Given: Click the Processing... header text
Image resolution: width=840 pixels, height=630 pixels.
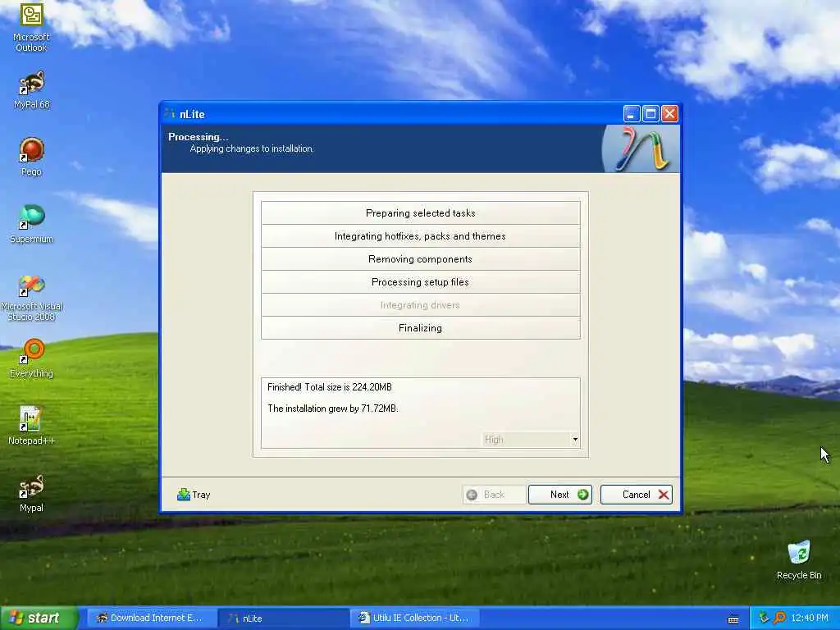Looking at the screenshot, I should point(199,137).
